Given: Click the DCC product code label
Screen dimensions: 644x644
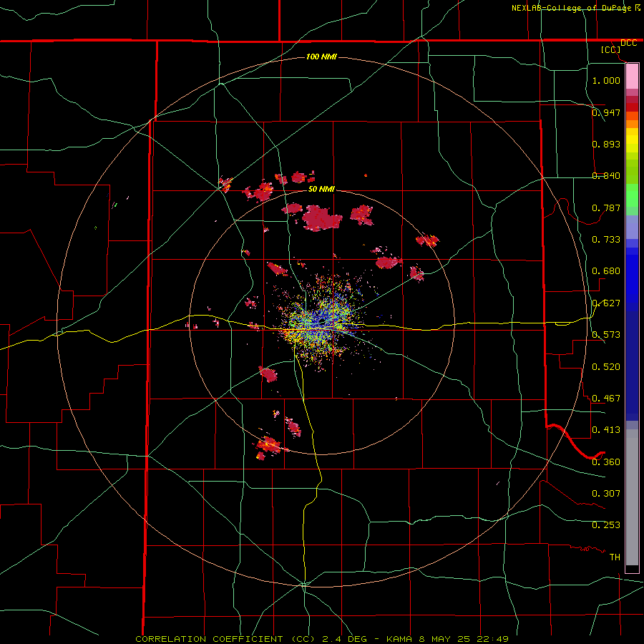Looking at the screenshot, I should point(629,43).
